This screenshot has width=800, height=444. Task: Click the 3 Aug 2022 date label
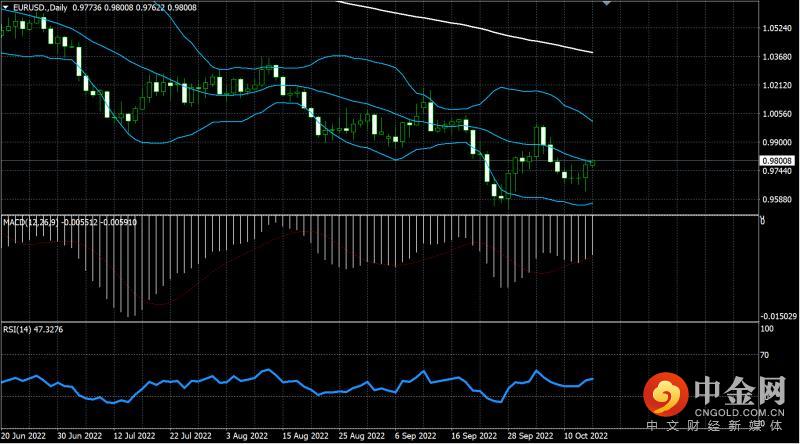pyautogui.click(x=247, y=436)
